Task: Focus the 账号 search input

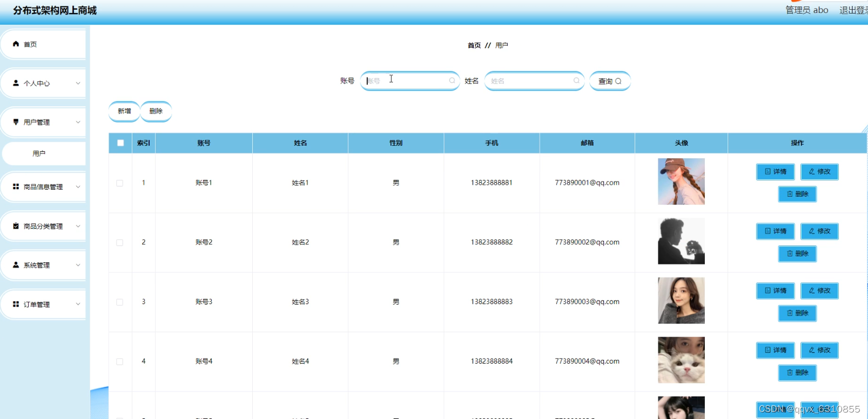Action: tap(409, 81)
